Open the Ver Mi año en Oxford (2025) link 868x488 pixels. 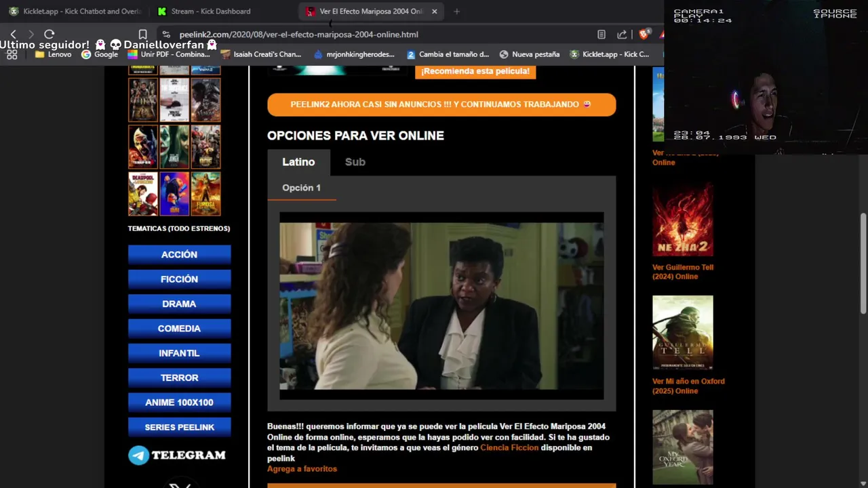click(688, 386)
